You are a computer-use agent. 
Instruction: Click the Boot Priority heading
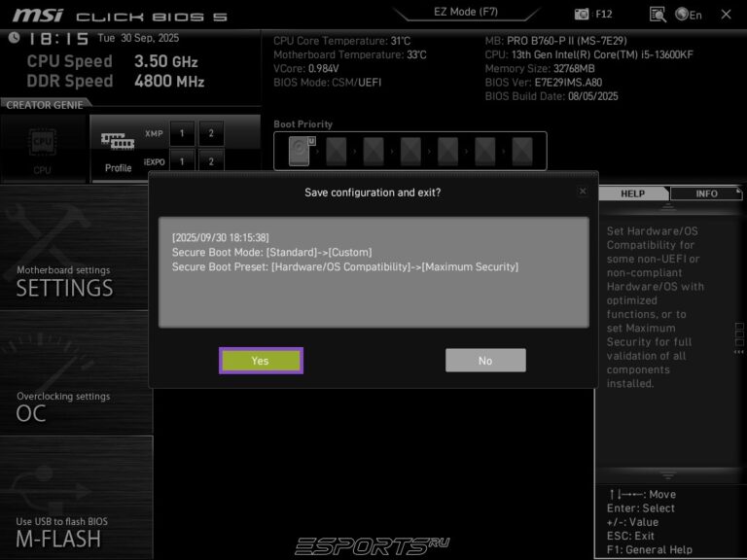click(x=303, y=124)
